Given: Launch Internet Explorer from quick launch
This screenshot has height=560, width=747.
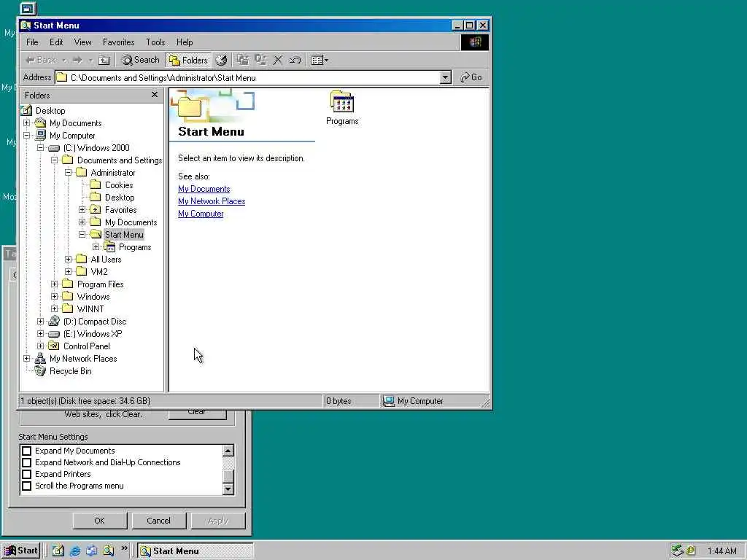Looking at the screenshot, I should pos(75,551).
